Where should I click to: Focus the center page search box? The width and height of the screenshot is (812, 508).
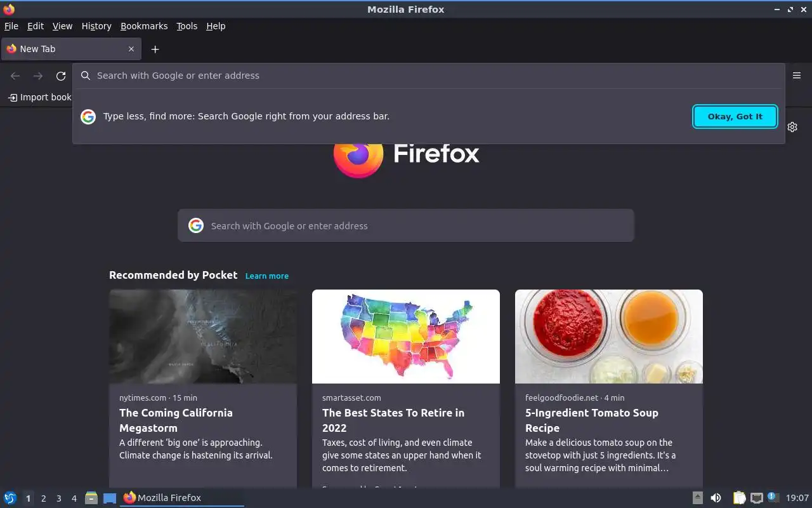pyautogui.click(x=406, y=225)
